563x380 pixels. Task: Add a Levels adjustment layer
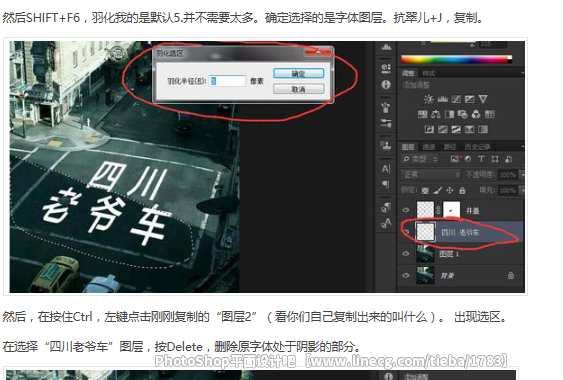pyautogui.click(x=443, y=99)
